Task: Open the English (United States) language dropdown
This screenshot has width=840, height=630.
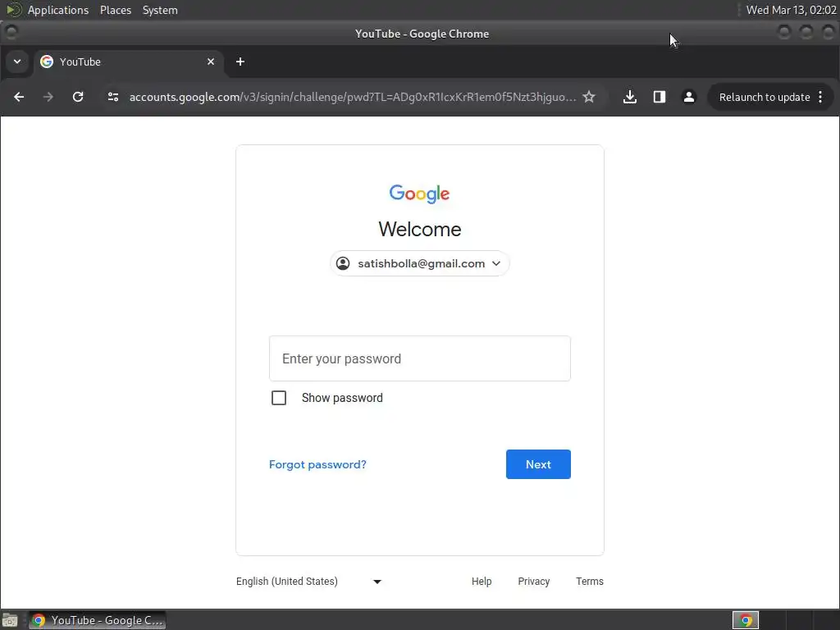Action: coord(309,582)
